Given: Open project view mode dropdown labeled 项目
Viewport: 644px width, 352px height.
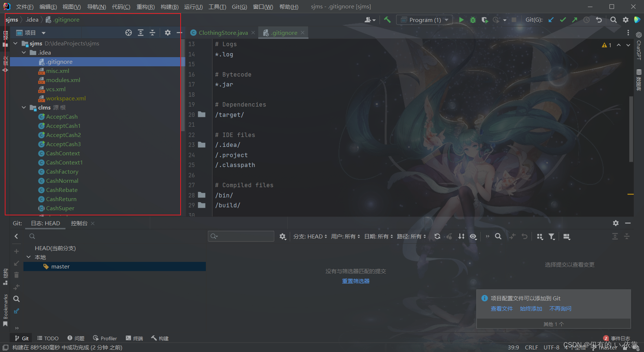Looking at the screenshot, I should (x=31, y=33).
